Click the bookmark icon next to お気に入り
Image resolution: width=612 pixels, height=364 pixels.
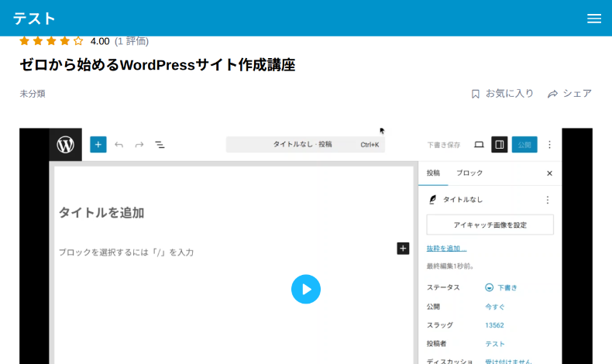point(475,94)
